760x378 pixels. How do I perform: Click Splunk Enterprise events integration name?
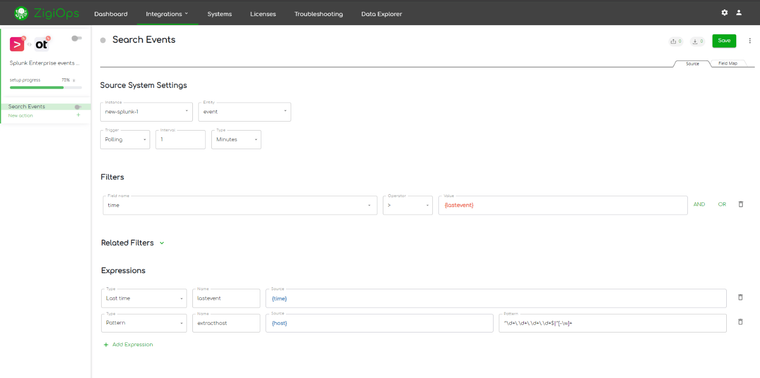(45, 63)
